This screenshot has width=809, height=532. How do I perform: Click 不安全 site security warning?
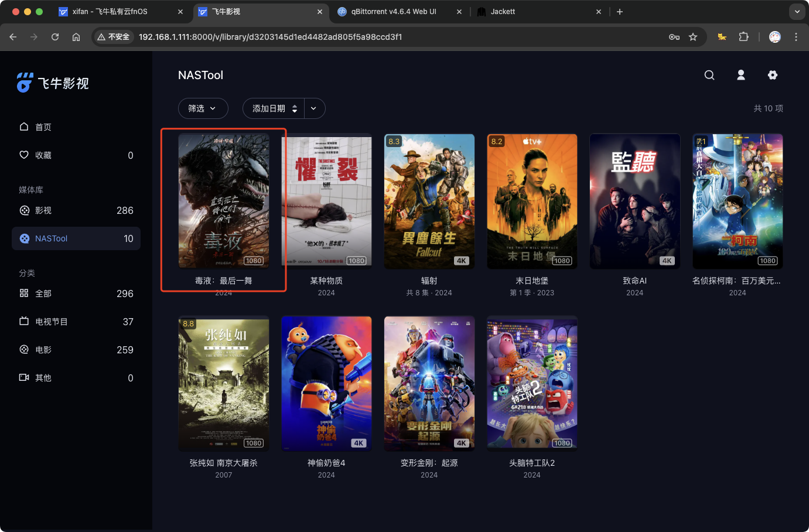click(113, 37)
